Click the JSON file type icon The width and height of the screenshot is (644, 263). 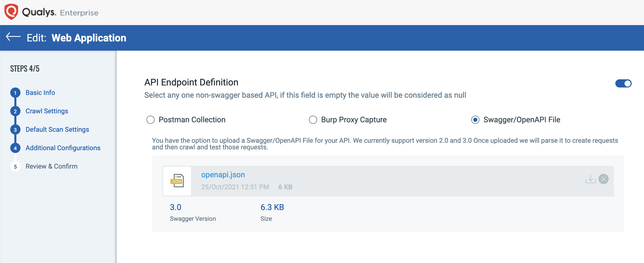click(x=177, y=181)
